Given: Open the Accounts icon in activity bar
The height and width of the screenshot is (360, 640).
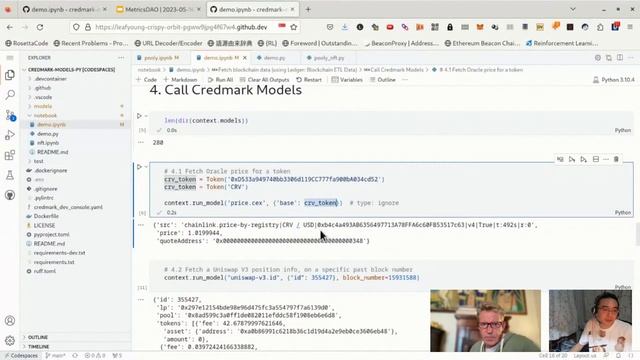Looking at the screenshot, I should point(10,321).
